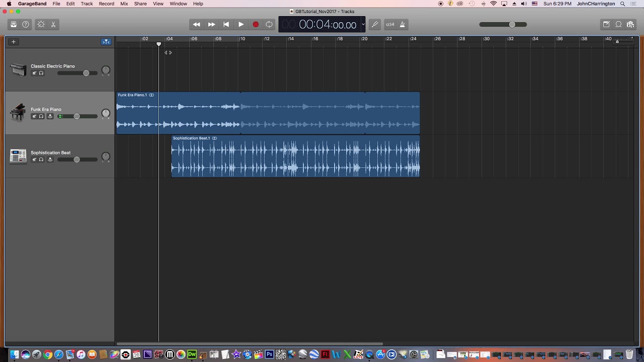
Task: Enable input monitoring on Funk Era Piano
Action: 50,117
